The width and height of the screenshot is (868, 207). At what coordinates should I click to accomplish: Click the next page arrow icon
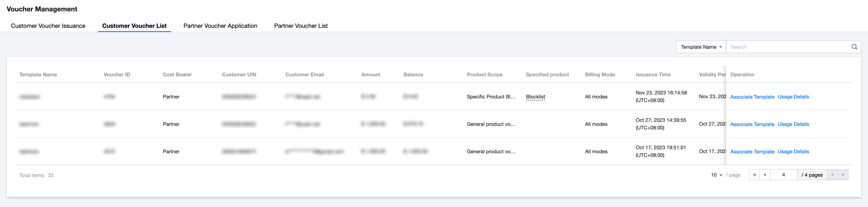click(833, 175)
